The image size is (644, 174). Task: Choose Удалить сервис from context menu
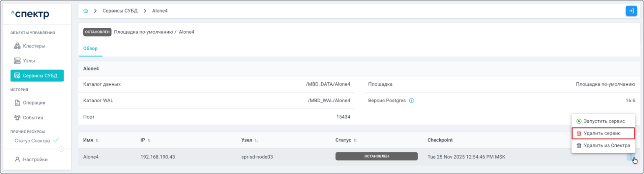[602, 133]
